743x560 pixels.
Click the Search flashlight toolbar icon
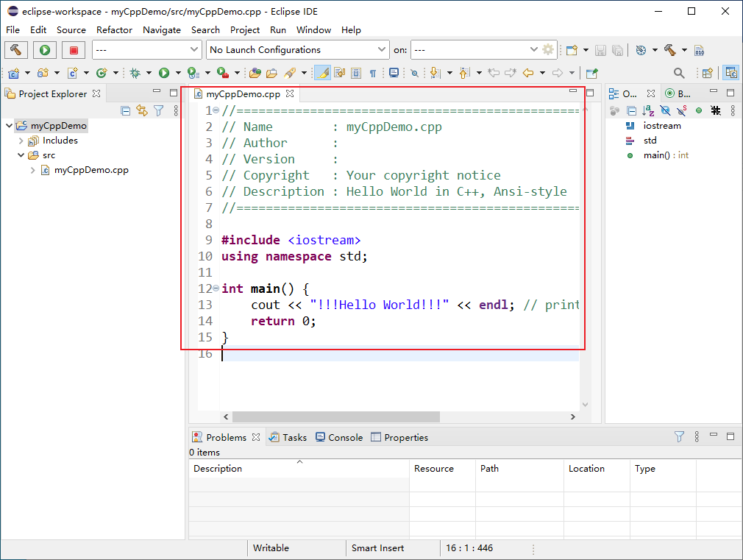[290, 73]
